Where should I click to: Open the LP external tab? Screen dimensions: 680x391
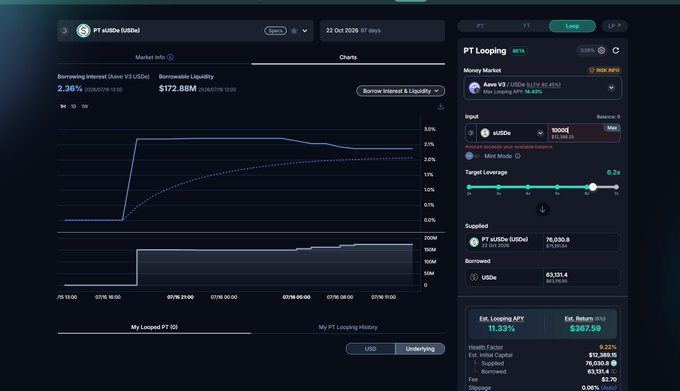pyautogui.click(x=615, y=26)
